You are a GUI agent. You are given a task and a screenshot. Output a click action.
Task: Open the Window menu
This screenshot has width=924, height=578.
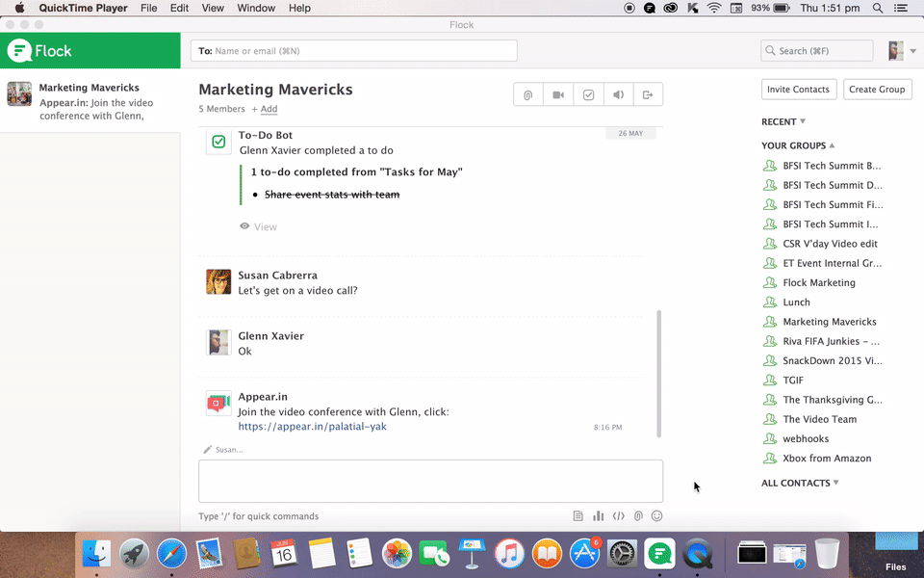pyautogui.click(x=256, y=9)
